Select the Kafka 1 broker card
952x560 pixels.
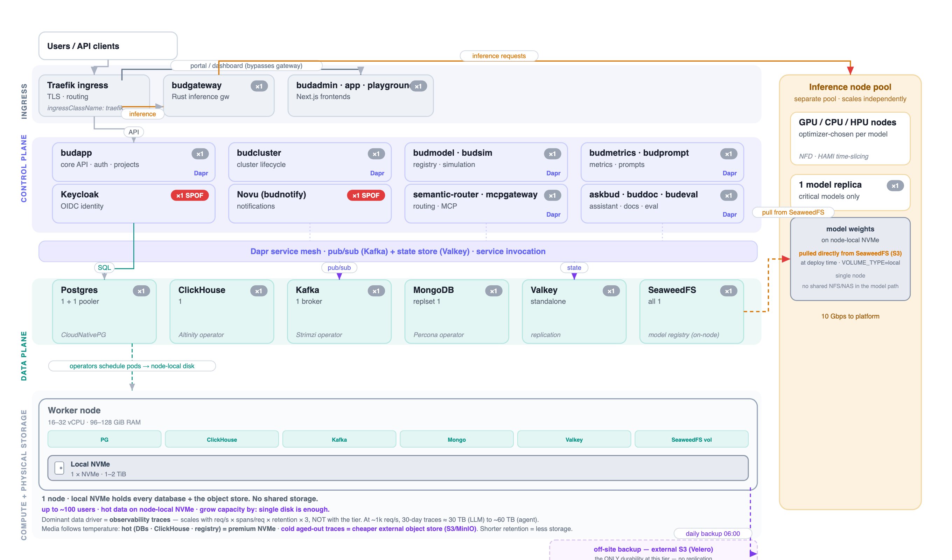pos(339,311)
